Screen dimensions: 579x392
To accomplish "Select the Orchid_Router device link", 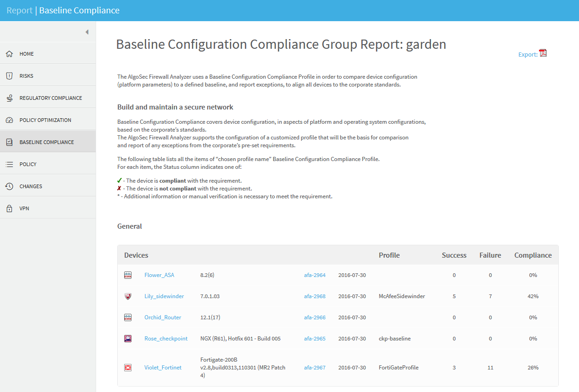I will coord(162,317).
